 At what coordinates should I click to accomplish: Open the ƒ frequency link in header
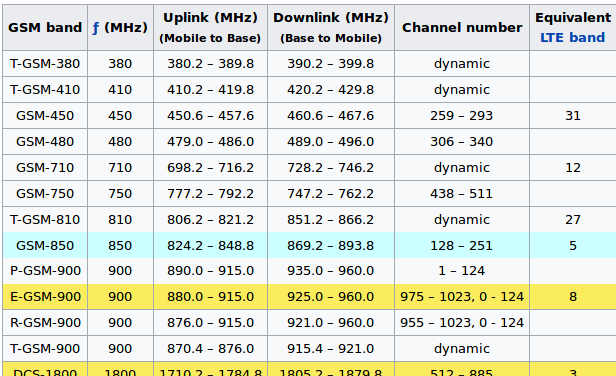pos(95,28)
